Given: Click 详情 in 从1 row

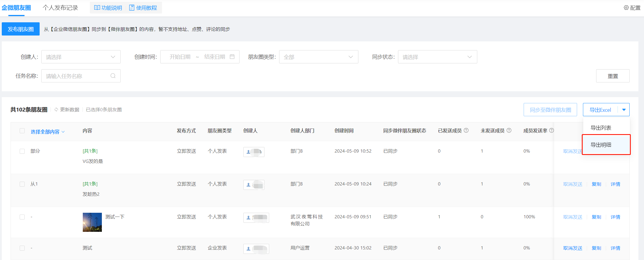Looking at the screenshot, I should 616,184.
